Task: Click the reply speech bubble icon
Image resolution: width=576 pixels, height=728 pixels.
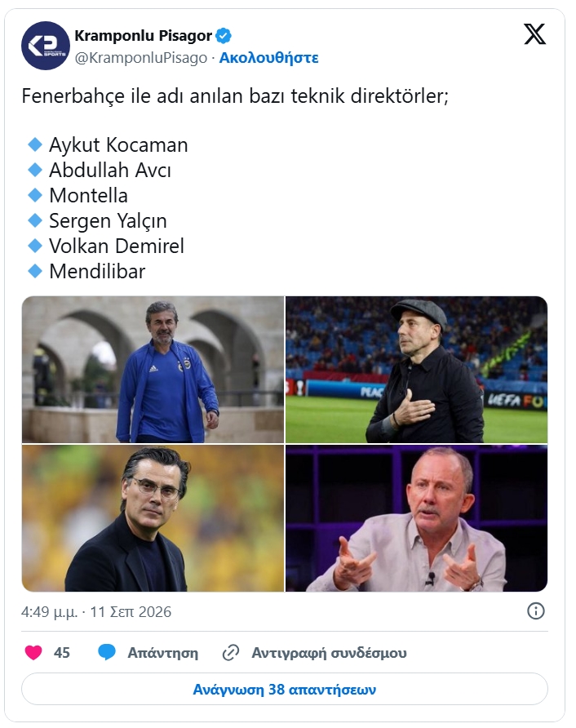Action: coord(107,652)
